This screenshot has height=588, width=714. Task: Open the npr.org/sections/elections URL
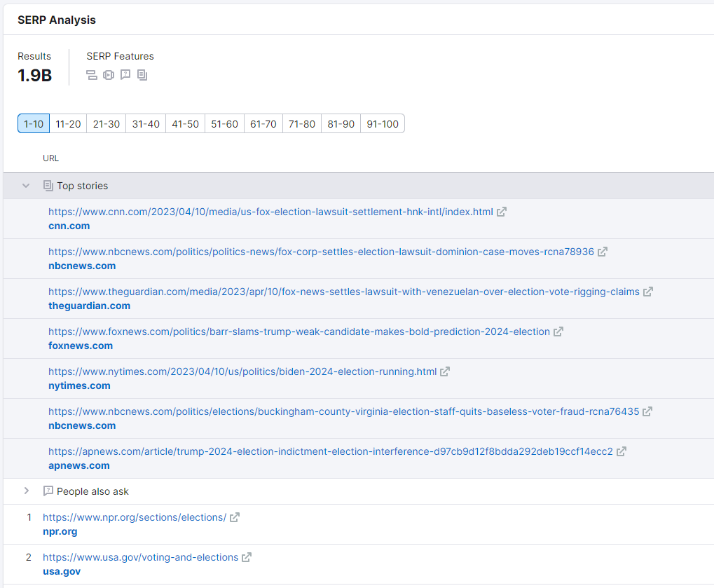[135, 517]
